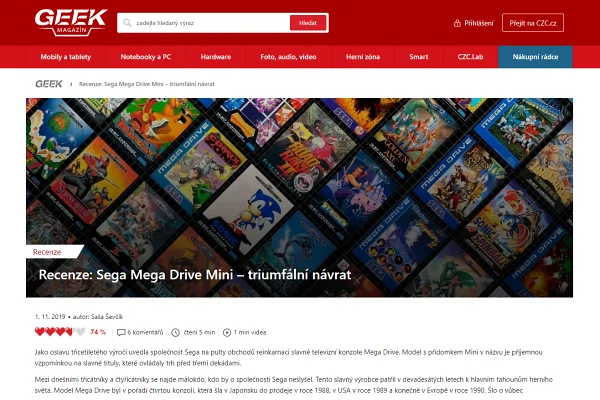Click the search magnifier icon
This screenshot has height=400, width=600.
[x=127, y=23]
